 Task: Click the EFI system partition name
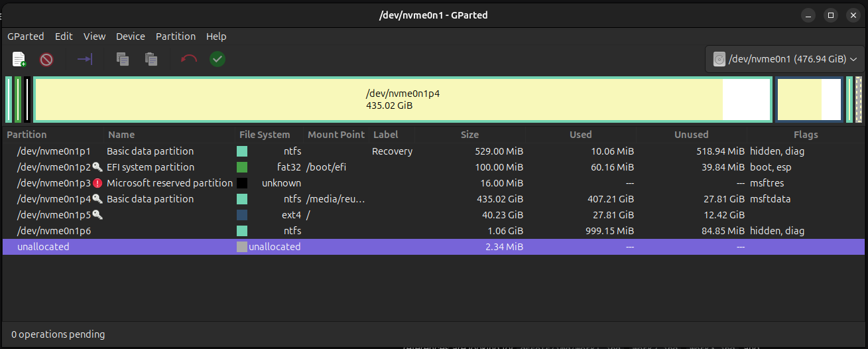pyautogui.click(x=151, y=167)
